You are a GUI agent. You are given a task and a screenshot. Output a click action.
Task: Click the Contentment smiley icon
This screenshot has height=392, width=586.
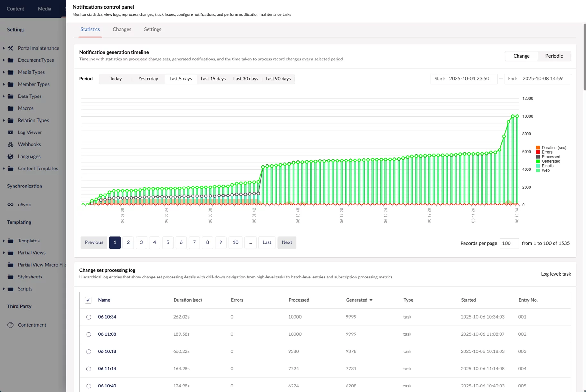point(10,325)
